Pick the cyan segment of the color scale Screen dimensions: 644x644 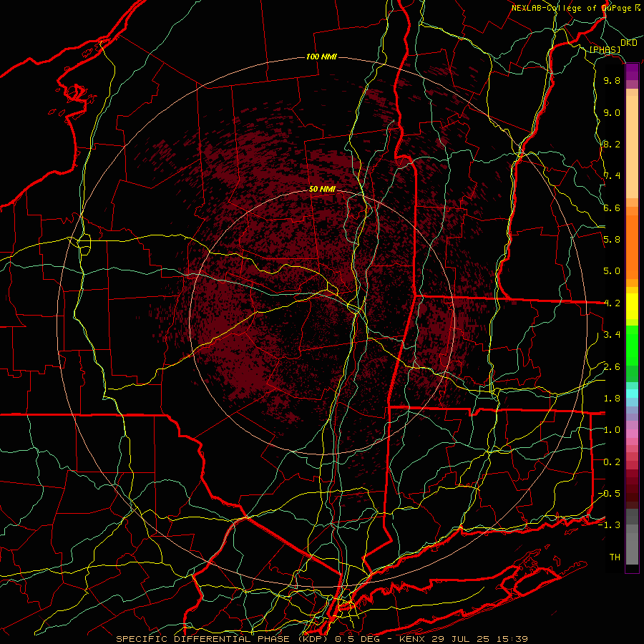(x=632, y=394)
